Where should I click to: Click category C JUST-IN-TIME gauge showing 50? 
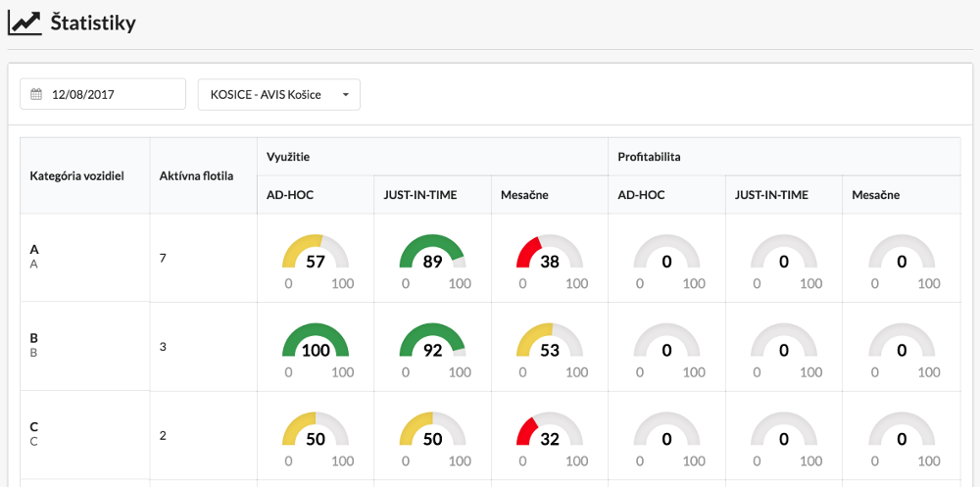pyautogui.click(x=432, y=435)
